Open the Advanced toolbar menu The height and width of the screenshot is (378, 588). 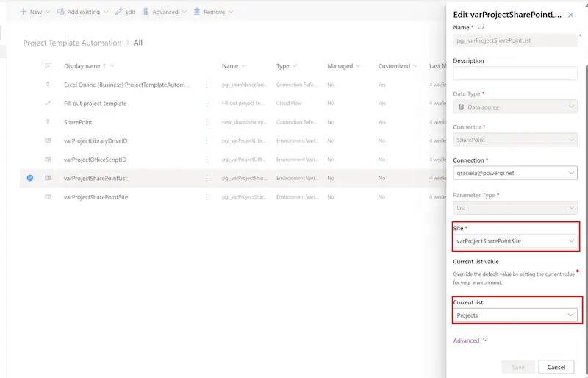(x=165, y=12)
